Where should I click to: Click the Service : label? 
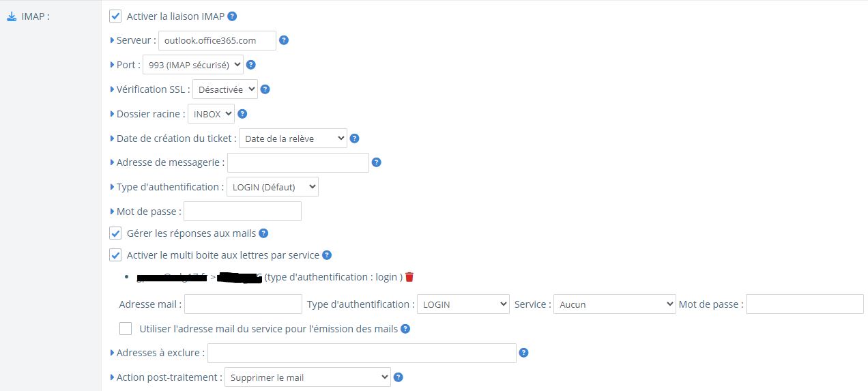532,304
